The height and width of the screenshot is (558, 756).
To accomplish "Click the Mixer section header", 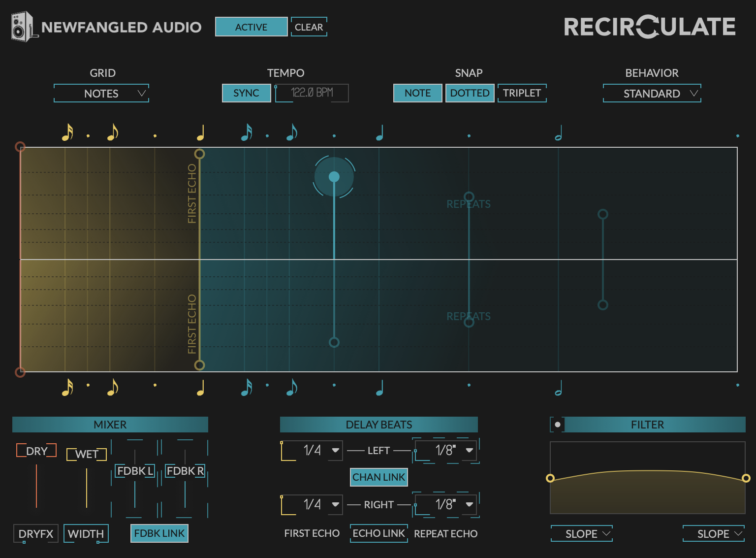I will click(x=110, y=425).
